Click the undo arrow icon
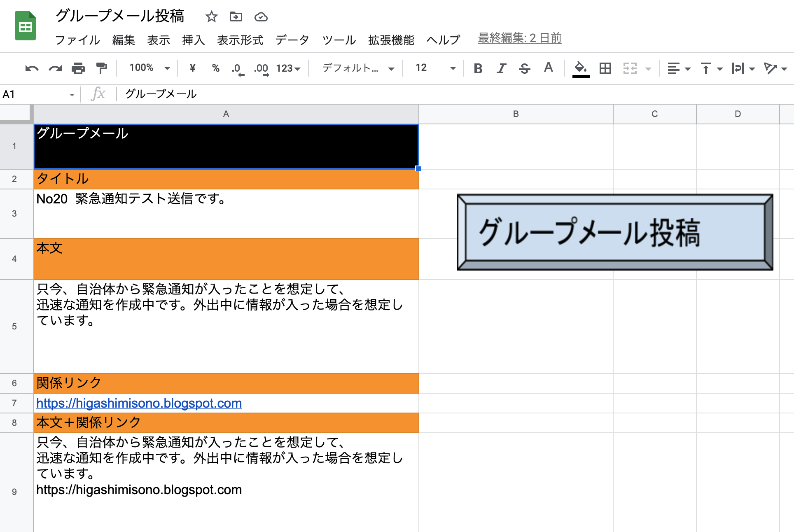This screenshot has width=794, height=532. click(x=32, y=68)
